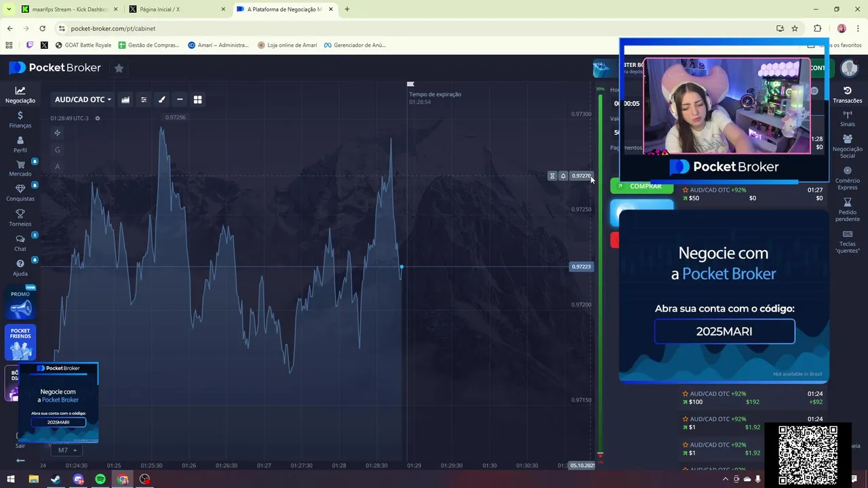Open Chrome extensions puzzle icon
This screenshot has width=868, height=488.
tap(817, 28)
